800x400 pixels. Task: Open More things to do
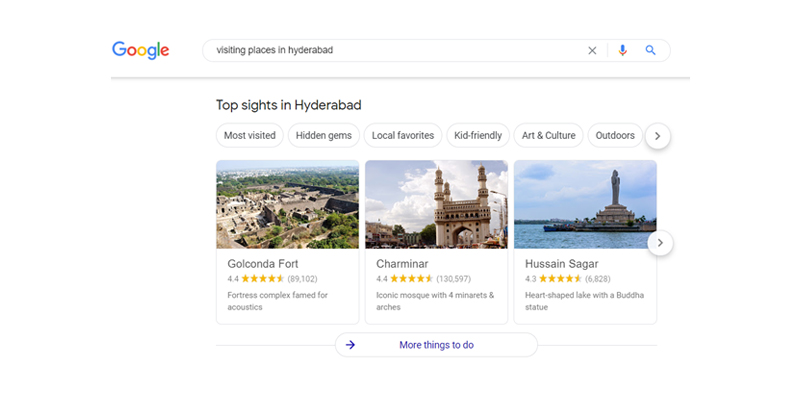pos(436,345)
